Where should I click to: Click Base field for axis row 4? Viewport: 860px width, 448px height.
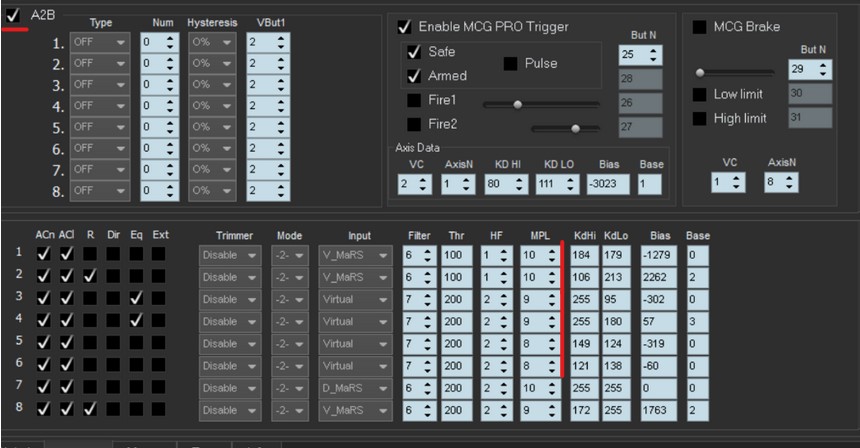pyautogui.click(x=698, y=322)
